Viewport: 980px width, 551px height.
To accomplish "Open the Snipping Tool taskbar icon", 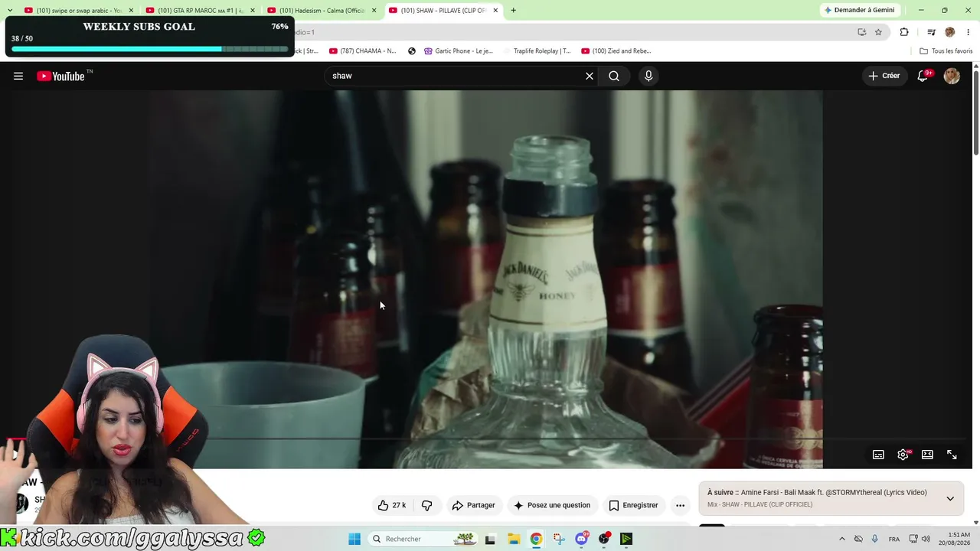I will tap(559, 539).
